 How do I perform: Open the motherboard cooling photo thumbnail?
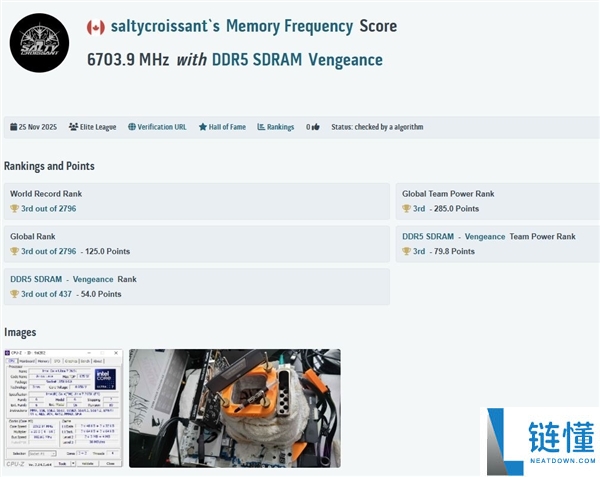235,408
